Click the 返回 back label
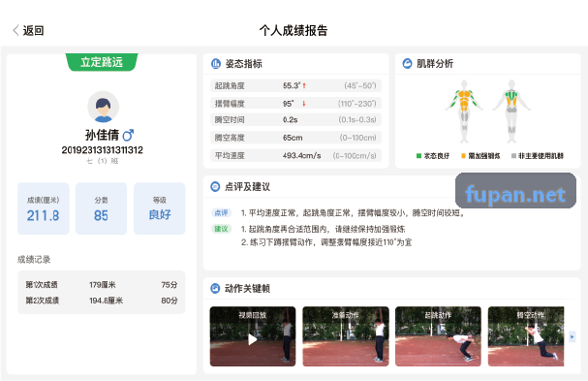This screenshot has height=381, width=588. pos(33,30)
